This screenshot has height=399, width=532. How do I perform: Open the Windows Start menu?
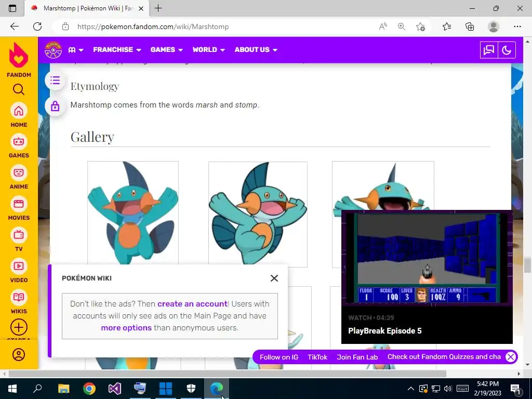click(x=12, y=389)
